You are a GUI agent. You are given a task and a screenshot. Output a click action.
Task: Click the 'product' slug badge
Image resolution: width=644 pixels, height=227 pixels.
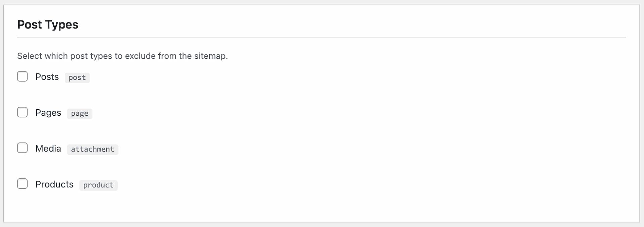pos(98,185)
